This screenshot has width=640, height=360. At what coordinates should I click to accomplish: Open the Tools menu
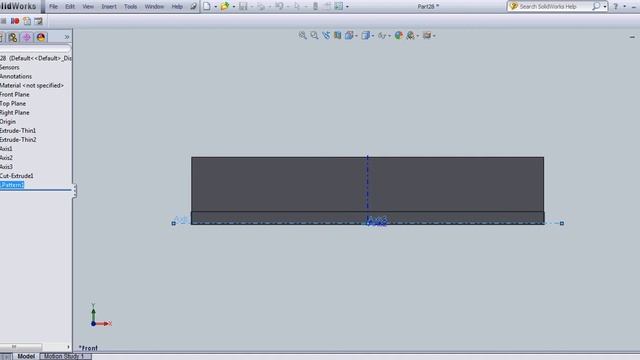131,7
